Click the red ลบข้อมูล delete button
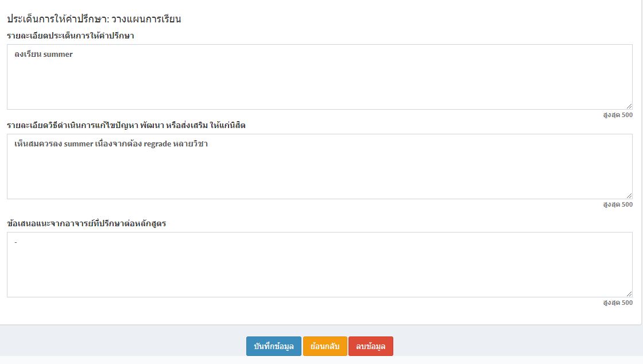Image resolution: width=643 pixels, height=364 pixels. [x=370, y=346]
